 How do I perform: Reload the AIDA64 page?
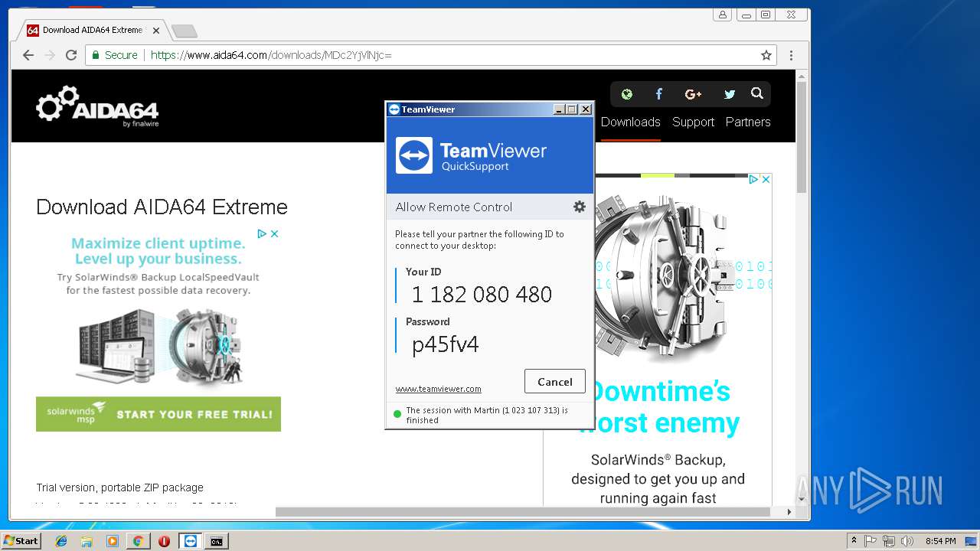click(x=71, y=55)
